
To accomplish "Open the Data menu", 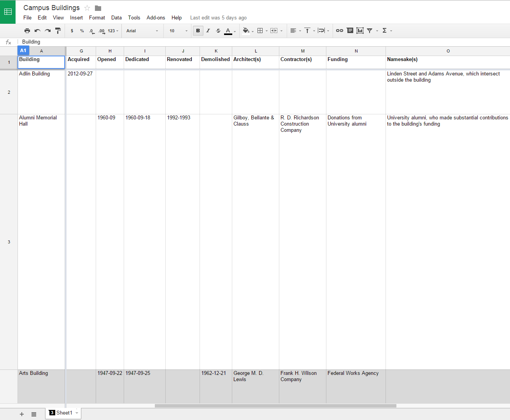I will (116, 17).
